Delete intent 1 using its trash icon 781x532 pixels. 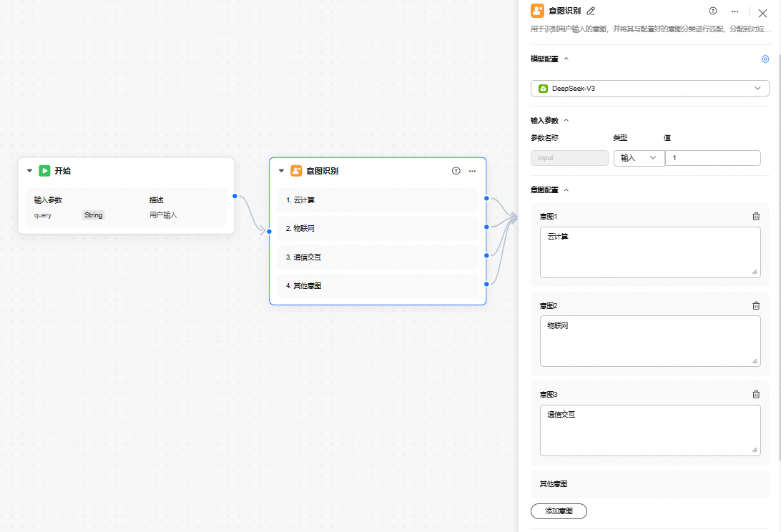tap(756, 217)
